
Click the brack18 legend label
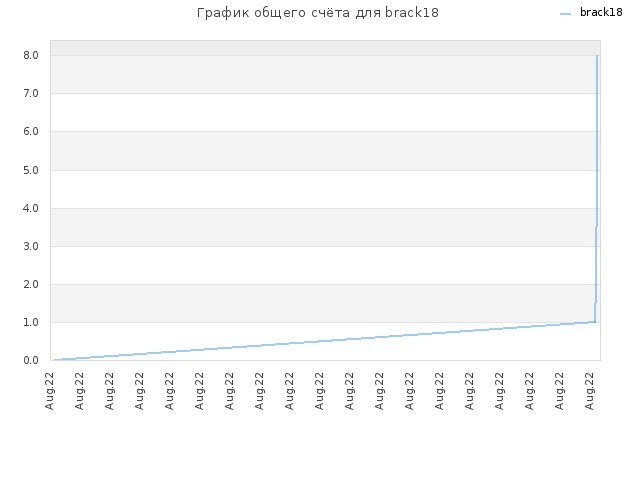pyautogui.click(x=601, y=13)
